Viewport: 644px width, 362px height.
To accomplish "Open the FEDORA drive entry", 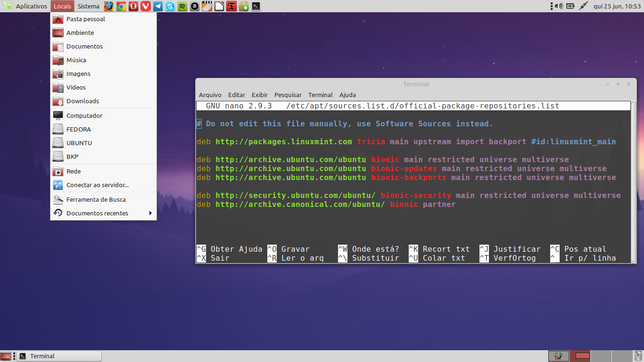I will [104, 130].
